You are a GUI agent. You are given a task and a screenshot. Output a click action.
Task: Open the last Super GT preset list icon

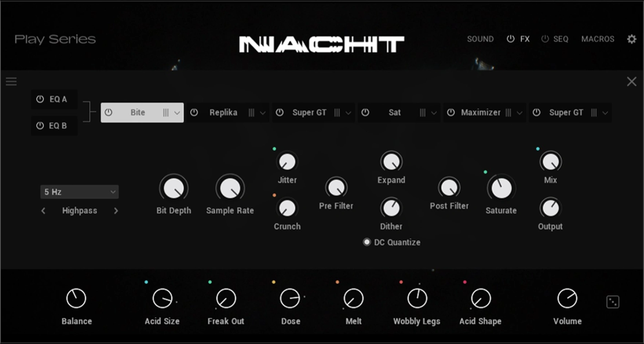point(594,112)
